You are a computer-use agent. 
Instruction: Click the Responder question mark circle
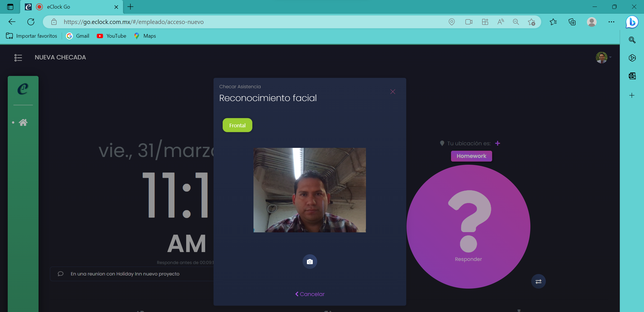click(x=468, y=227)
